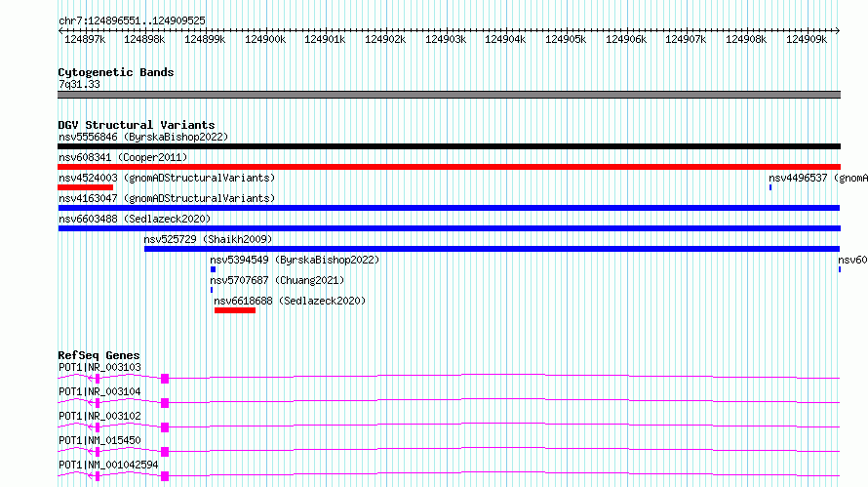This screenshot has height=487, width=868.
Task: Click the small nsv4496537 blue marker
Action: coord(770,187)
